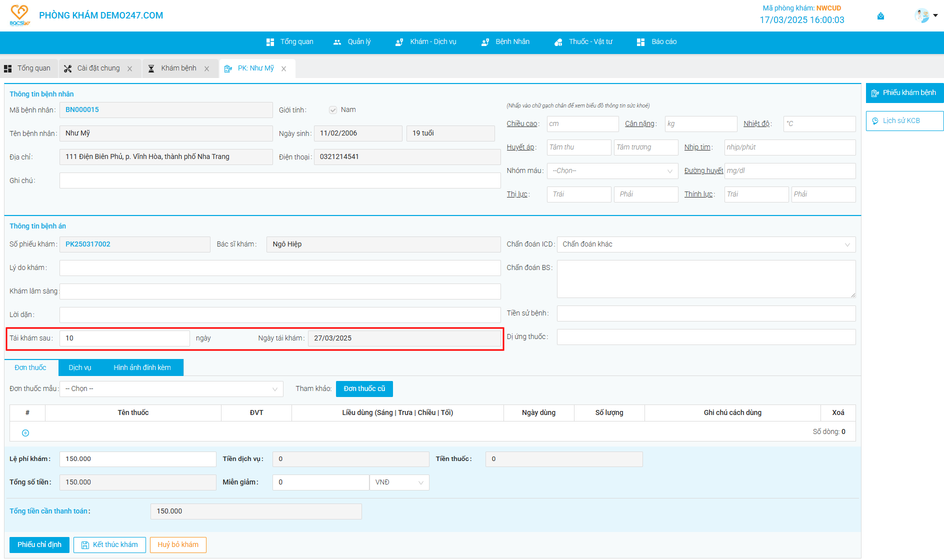Focus the Tâm thu blood pressure field
944x560 pixels.
point(578,147)
